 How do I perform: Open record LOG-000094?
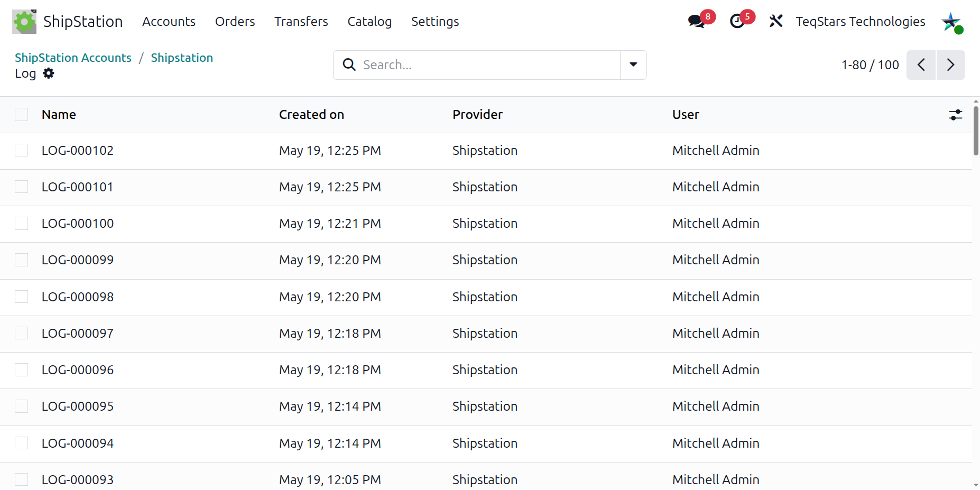[x=78, y=443]
